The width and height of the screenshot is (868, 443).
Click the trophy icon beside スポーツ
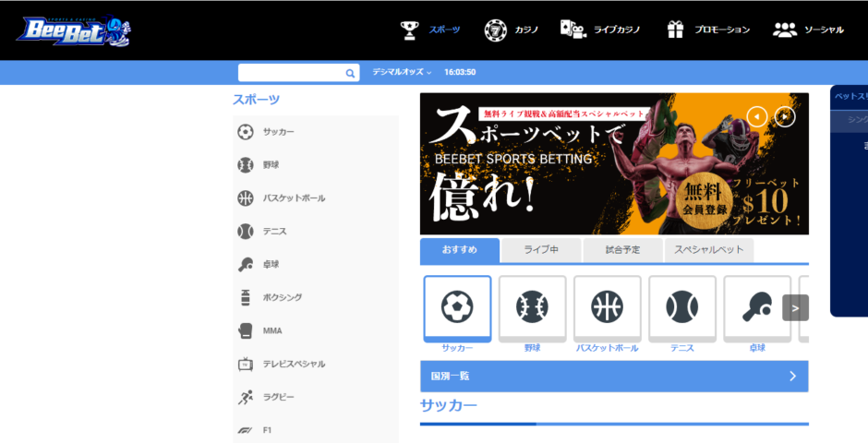click(410, 30)
